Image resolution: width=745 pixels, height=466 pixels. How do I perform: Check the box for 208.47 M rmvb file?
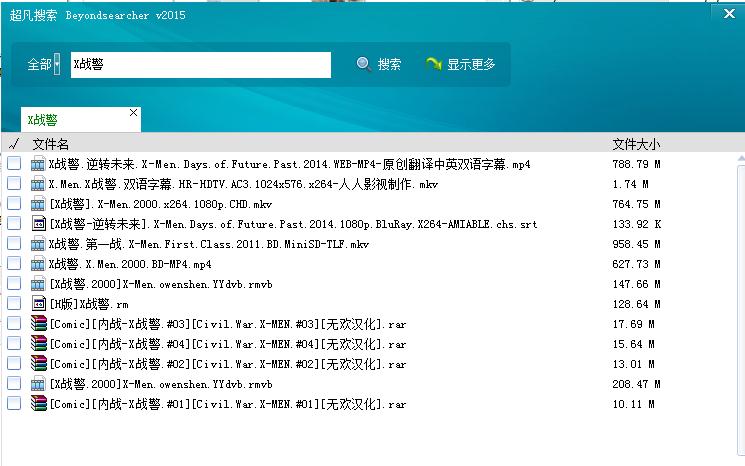click(x=14, y=383)
